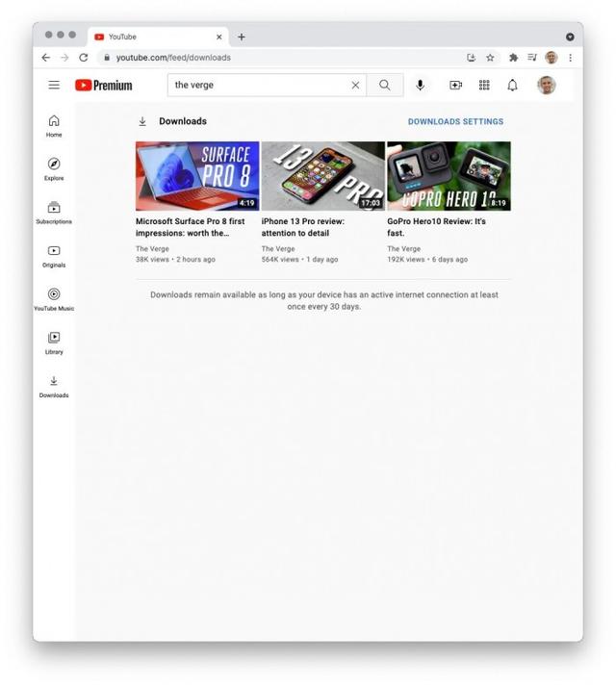Open Explore in the sidebar
The height and width of the screenshot is (685, 616).
click(54, 169)
